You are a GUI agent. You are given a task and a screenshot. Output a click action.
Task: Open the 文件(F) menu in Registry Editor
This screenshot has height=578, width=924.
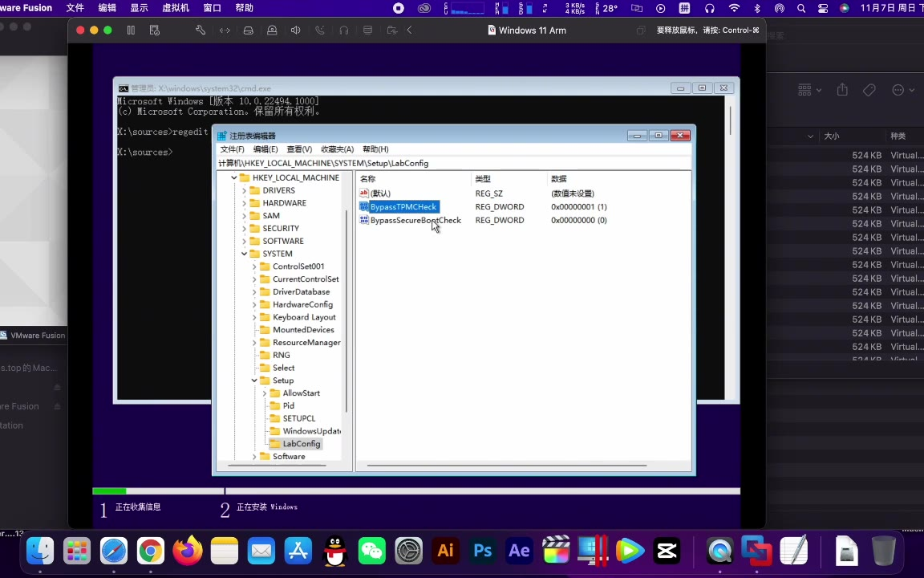pos(232,149)
